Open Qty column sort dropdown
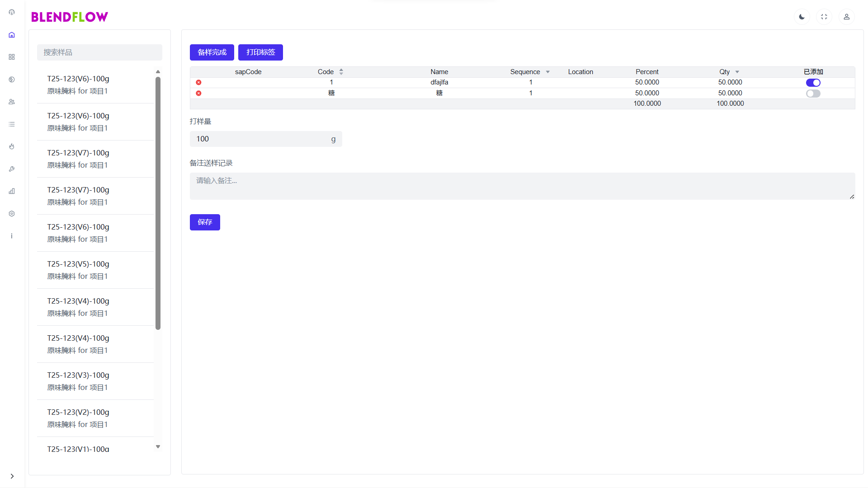The height and width of the screenshot is (488, 868). click(x=737, y=72)
